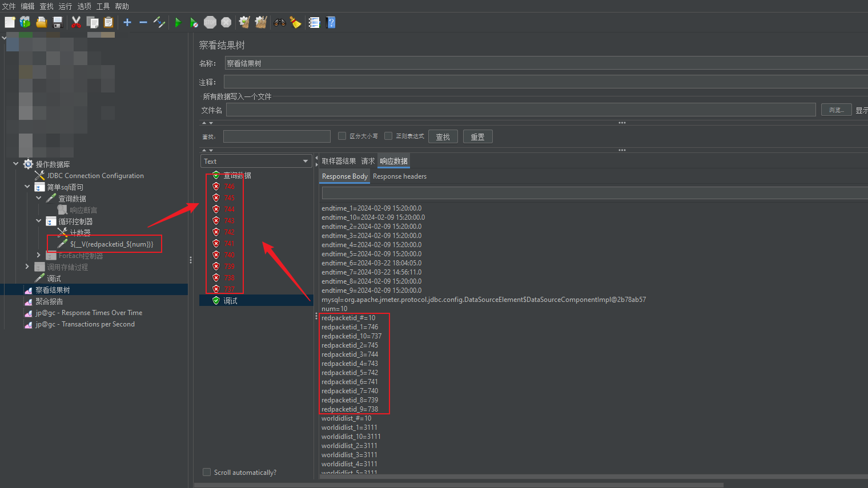
Task: Collapse the 操作数据库 thread group
Action: [x=15, y=164]
